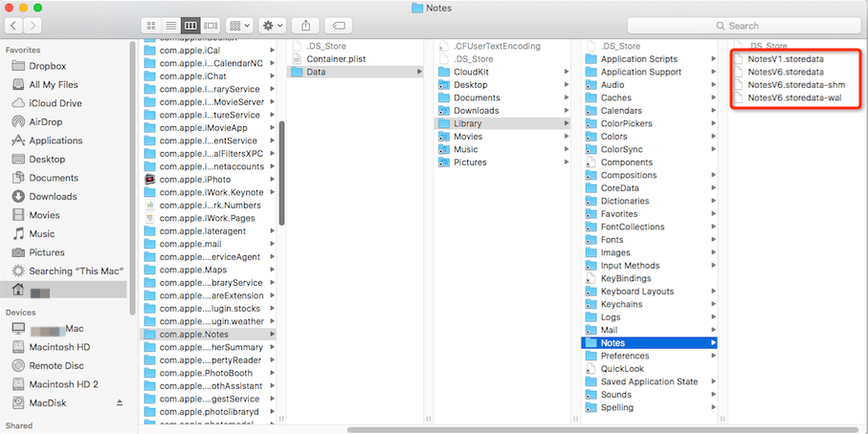Switch to icon view mode
The width and height of the screenshot is (868, 434).
tap(151, 26)
